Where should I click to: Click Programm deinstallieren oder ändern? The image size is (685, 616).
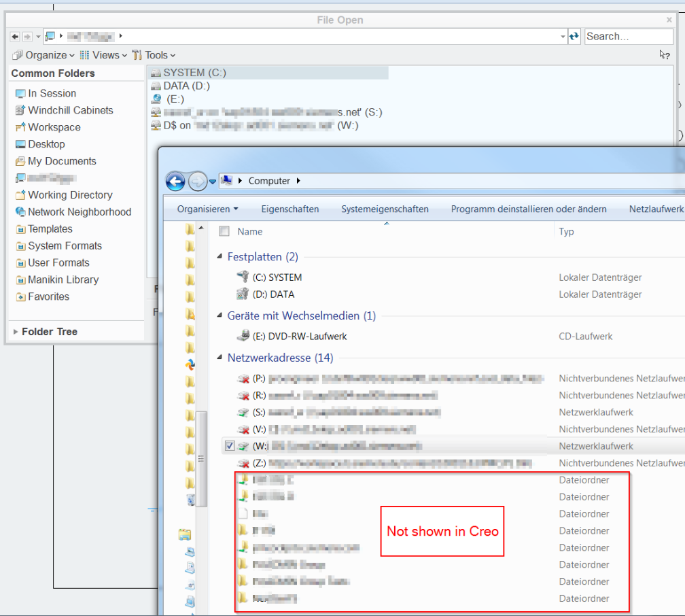click(529, 209)
